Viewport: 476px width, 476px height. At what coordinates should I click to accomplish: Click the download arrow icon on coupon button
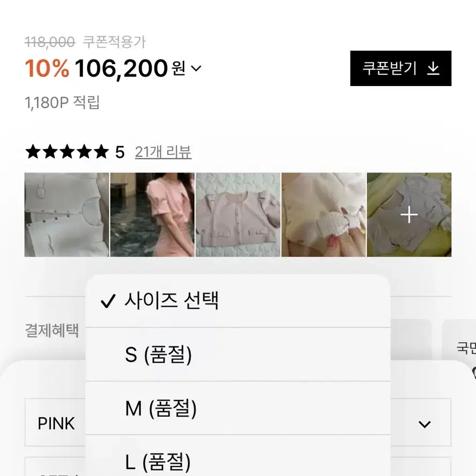pyautogui.click(x=433, y=68)
